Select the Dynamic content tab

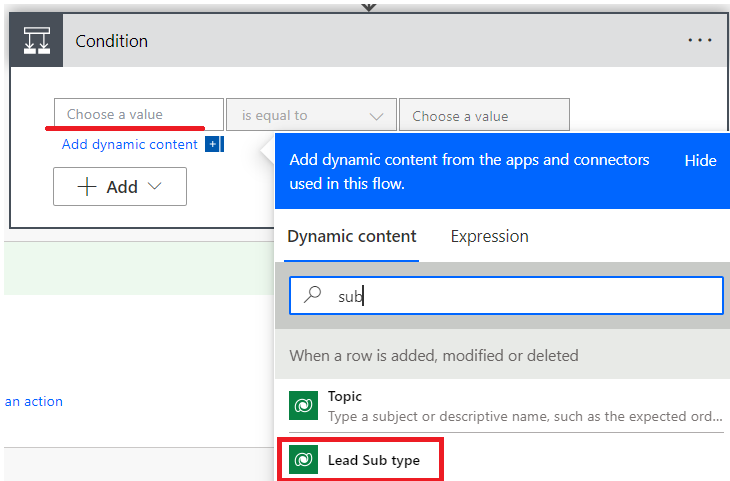tap(351, 237)
